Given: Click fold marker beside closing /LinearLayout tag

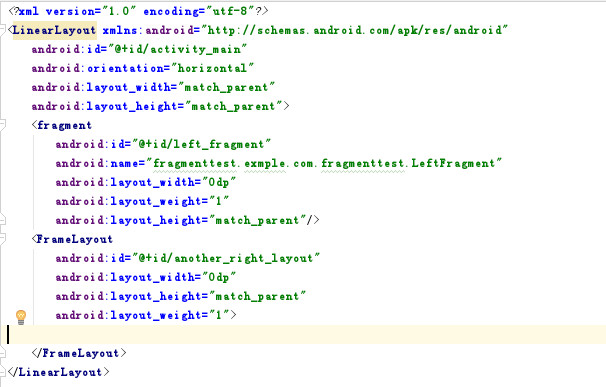Looking at the screenshot, I should 2,372.
